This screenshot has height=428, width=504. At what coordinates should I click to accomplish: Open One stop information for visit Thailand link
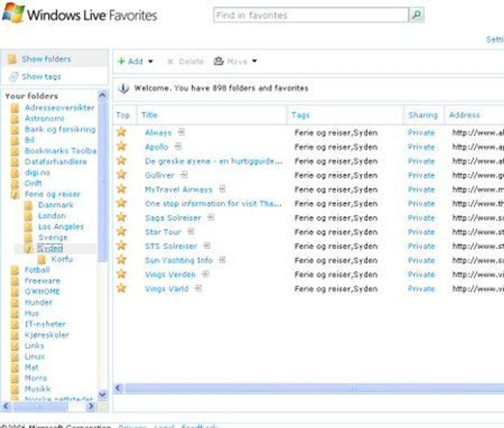coord(213,204)
